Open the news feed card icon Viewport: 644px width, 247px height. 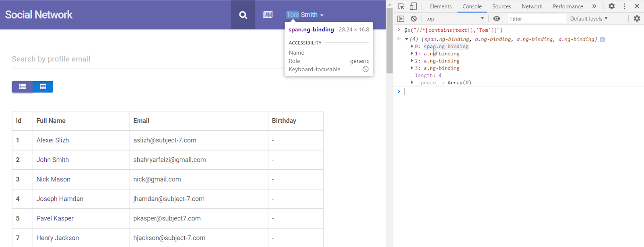268,15
